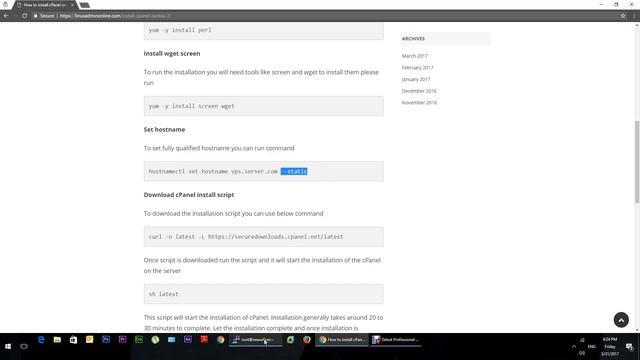The width and height of the screenshot is (640, 360).
Task: Close the 'How to install cPanel' tab
Action: (72, 5)
